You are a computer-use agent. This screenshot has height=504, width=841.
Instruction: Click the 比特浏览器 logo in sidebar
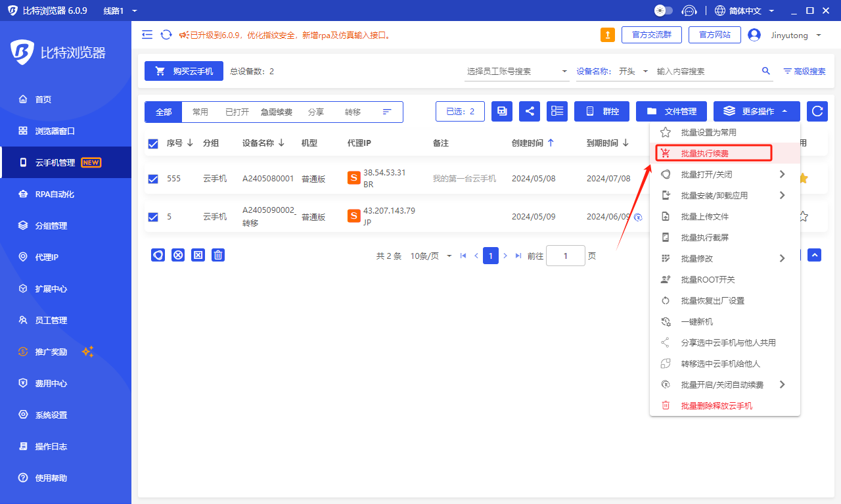[x=58, y=53]
